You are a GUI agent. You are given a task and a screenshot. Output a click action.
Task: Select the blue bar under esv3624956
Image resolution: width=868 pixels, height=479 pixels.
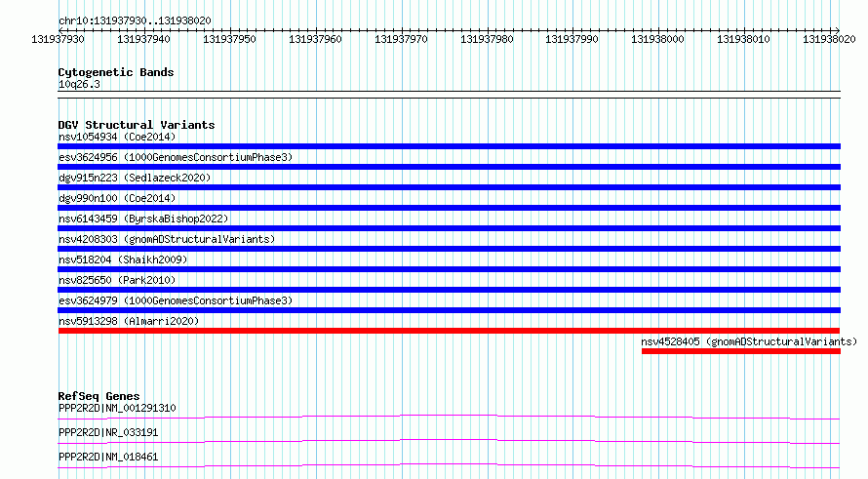449,167
